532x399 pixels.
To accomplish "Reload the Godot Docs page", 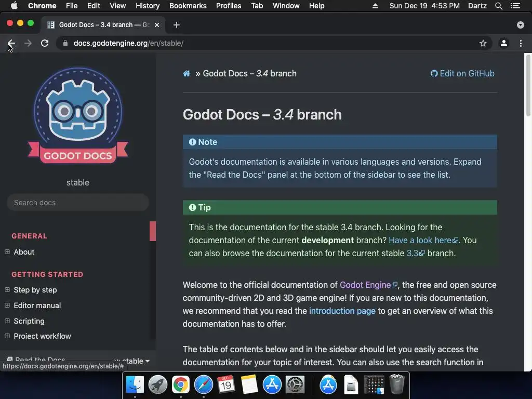I will click(x=45, y=43).
